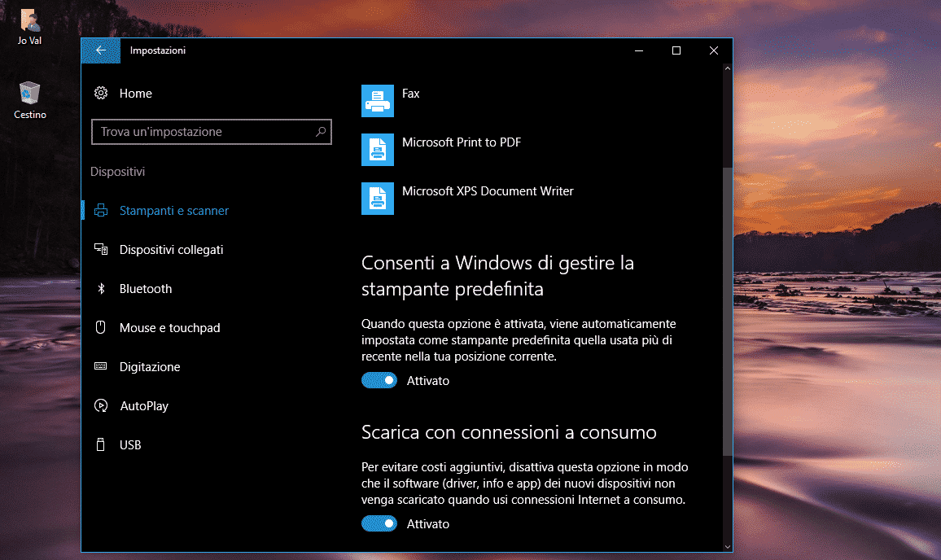
Task: Close the Impostazioni window
Action: tap(714, 50)
